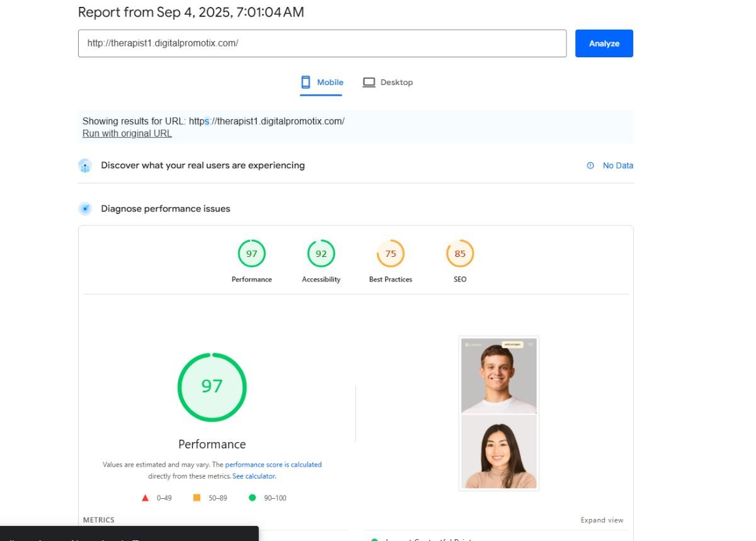Click the Best Practices score gauge
The width and height of the screenshot is (756, 541).
click(390, 254)
